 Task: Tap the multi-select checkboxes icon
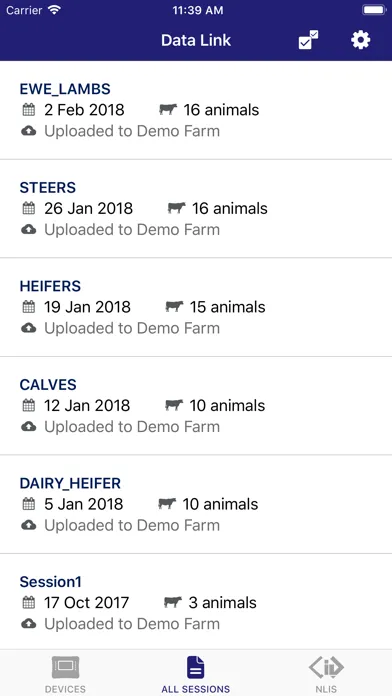point(308,40)
